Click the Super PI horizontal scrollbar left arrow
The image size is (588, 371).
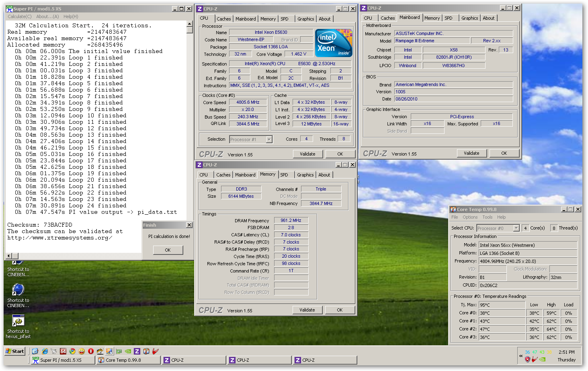8,256
